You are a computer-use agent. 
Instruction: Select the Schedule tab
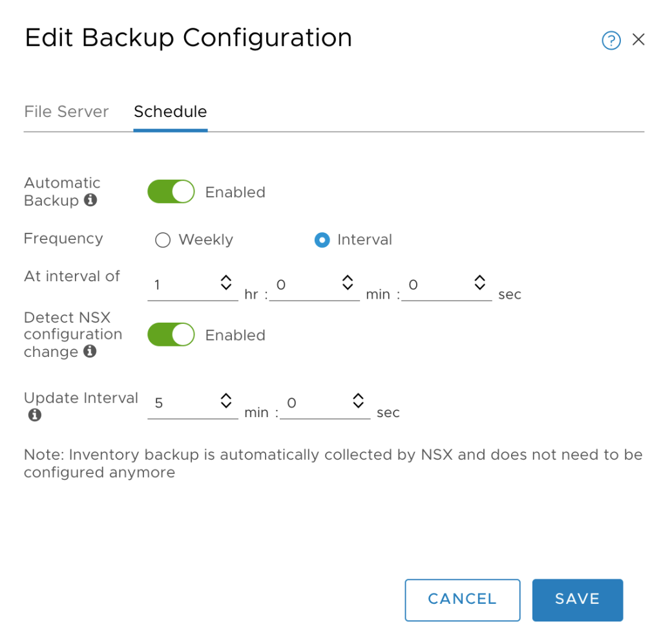(170, 112)
